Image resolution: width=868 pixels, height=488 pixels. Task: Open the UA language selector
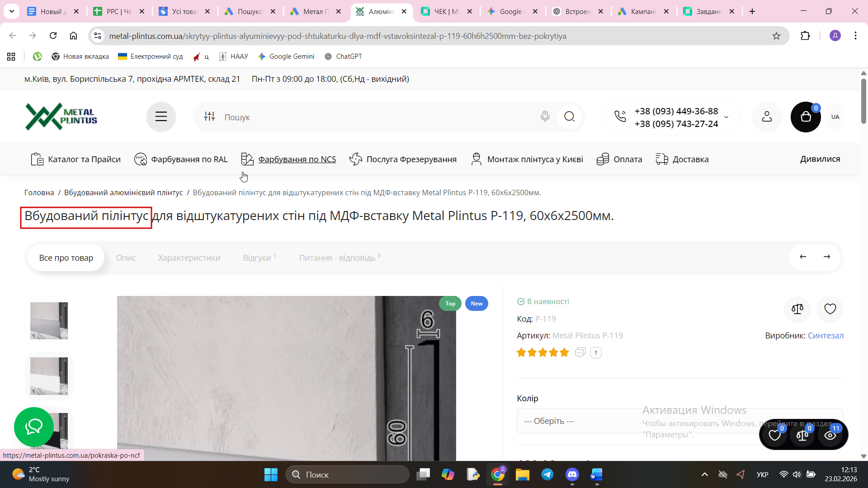pos(835,117)
